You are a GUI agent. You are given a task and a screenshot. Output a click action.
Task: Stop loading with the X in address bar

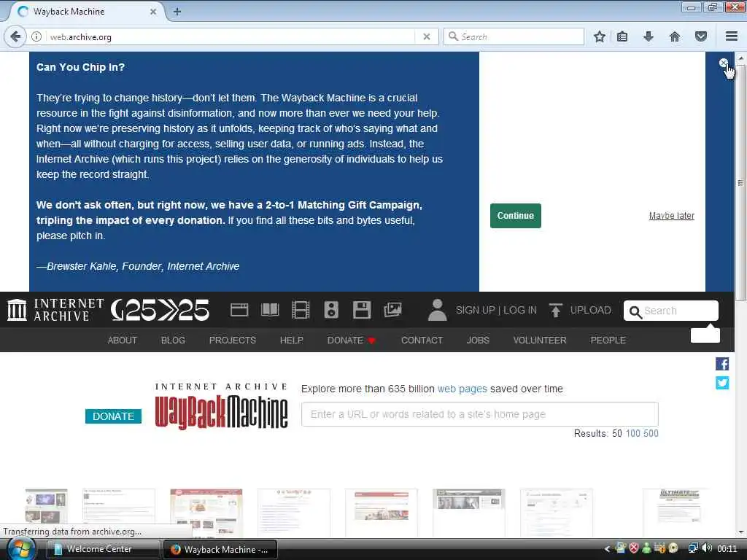(426, 36)
